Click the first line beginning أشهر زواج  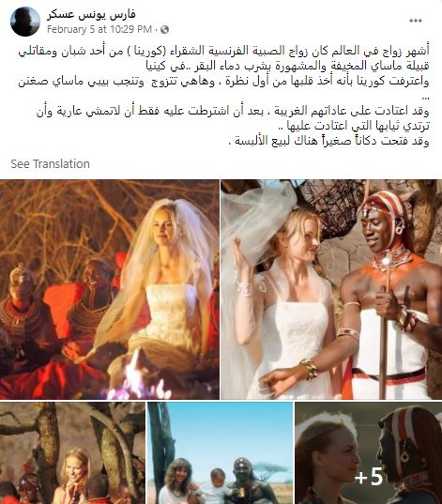tap(223, 51)
